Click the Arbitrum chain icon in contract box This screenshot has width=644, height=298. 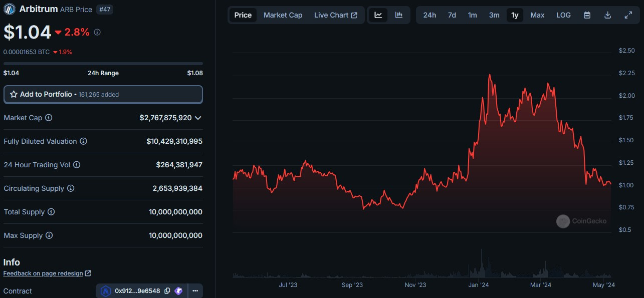[105, 290]
